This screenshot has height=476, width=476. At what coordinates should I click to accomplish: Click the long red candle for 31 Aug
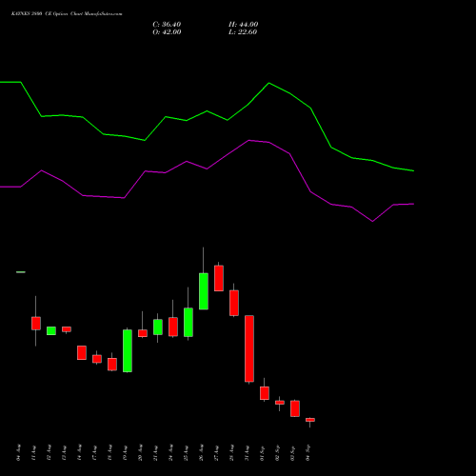coord(249,348)
